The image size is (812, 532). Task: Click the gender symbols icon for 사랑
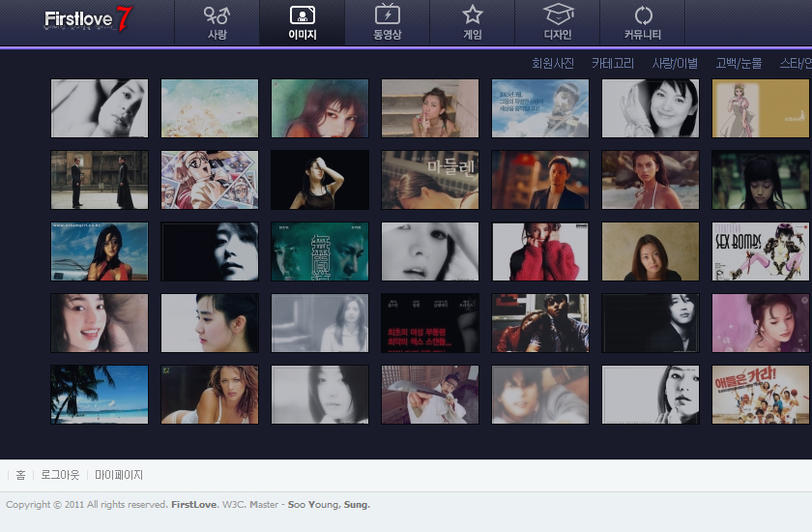click(217, 15)
